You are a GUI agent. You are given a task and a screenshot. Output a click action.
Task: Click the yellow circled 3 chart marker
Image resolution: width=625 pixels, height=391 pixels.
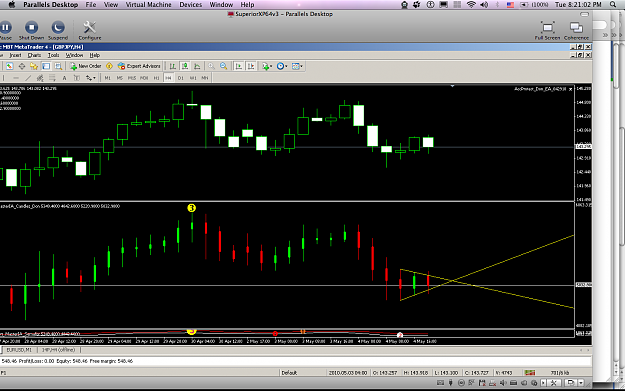point(192,208)
